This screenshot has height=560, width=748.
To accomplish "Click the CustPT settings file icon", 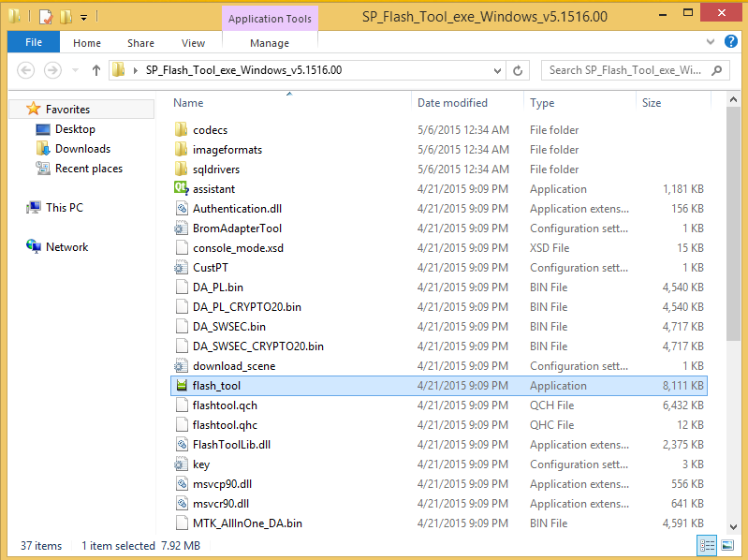I will (181, 268).
